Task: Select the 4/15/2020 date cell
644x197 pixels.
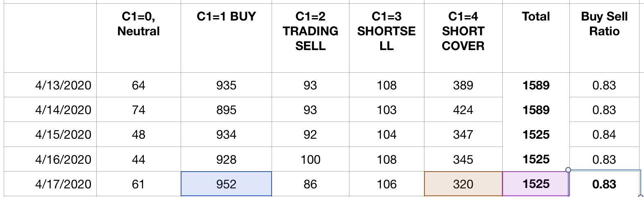Action: pyautogui.click(x=63, y=135)
